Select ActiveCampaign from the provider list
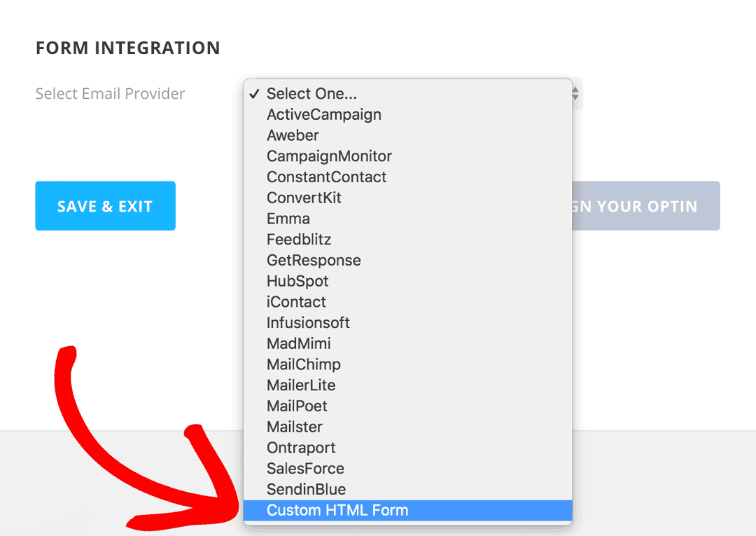The image size is (756, 536). tap(323, 114)
